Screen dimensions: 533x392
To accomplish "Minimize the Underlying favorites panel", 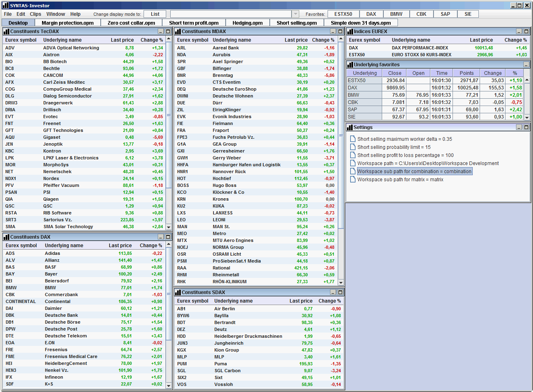I will 527,65.
